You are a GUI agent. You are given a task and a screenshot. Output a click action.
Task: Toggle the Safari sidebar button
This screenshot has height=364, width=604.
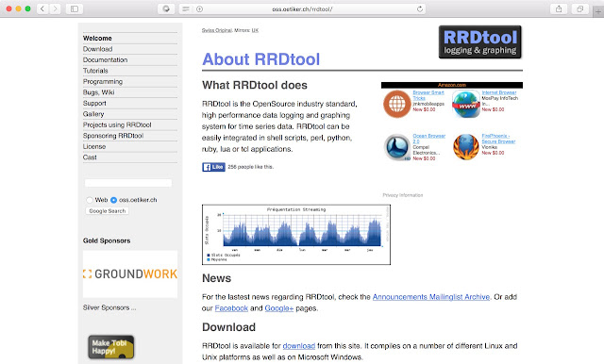tap(75, 8)
